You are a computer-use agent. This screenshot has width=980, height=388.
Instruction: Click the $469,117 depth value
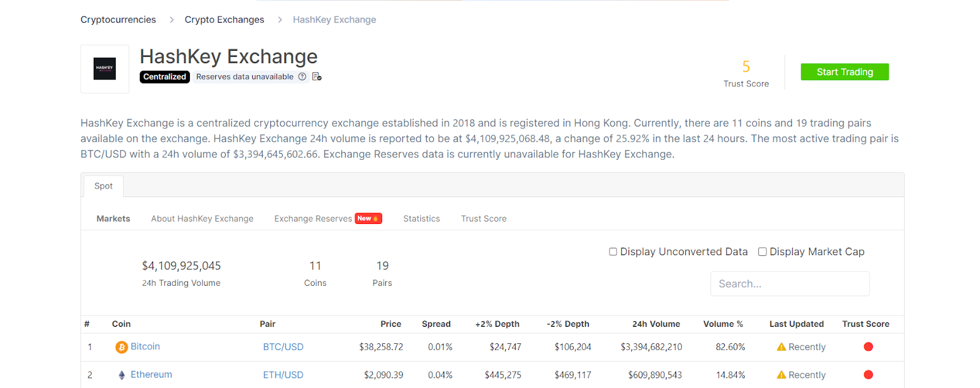[573, 375]
